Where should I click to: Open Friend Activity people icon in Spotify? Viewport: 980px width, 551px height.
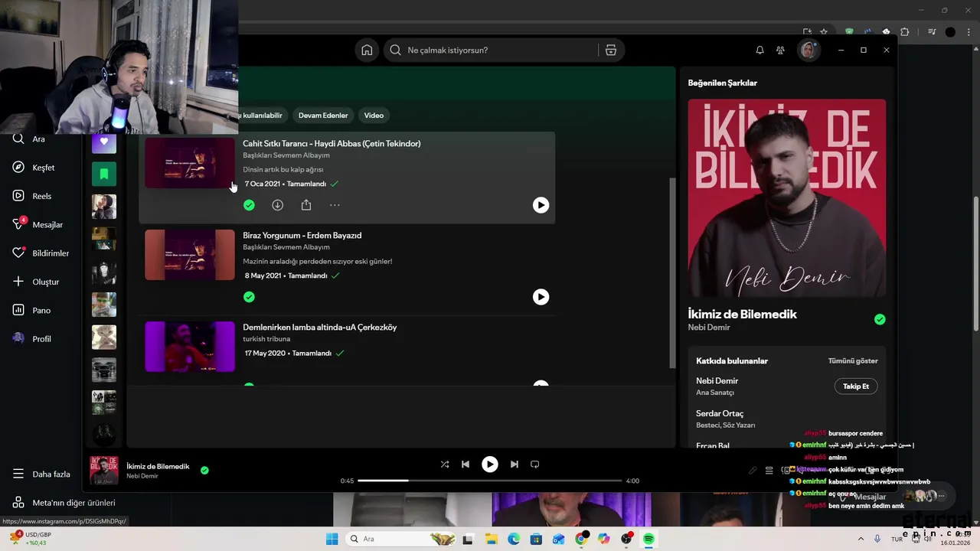pos(780,50)
